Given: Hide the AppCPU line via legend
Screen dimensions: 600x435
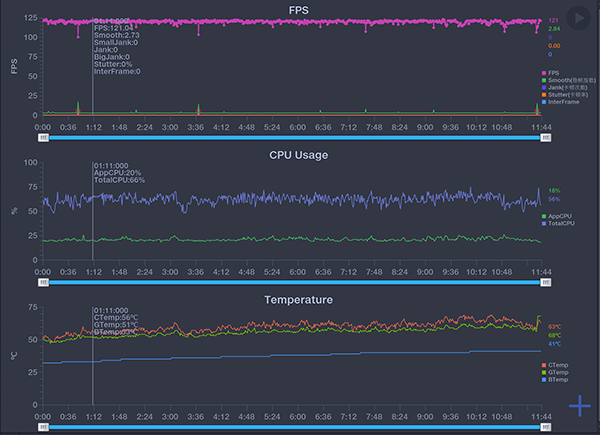Looking at the screenshot, I should point(558,216).
